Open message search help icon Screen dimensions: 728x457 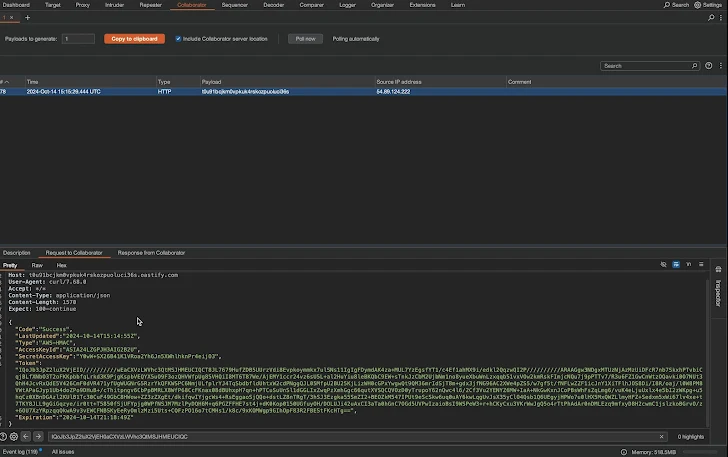click(x=3, y=437)
